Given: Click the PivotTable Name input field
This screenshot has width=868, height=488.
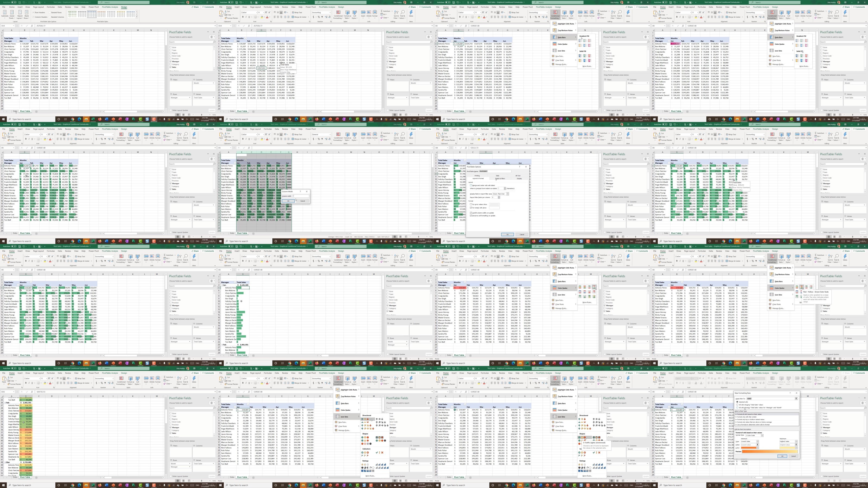Looking at the screenshot, I should pos(495,171).
